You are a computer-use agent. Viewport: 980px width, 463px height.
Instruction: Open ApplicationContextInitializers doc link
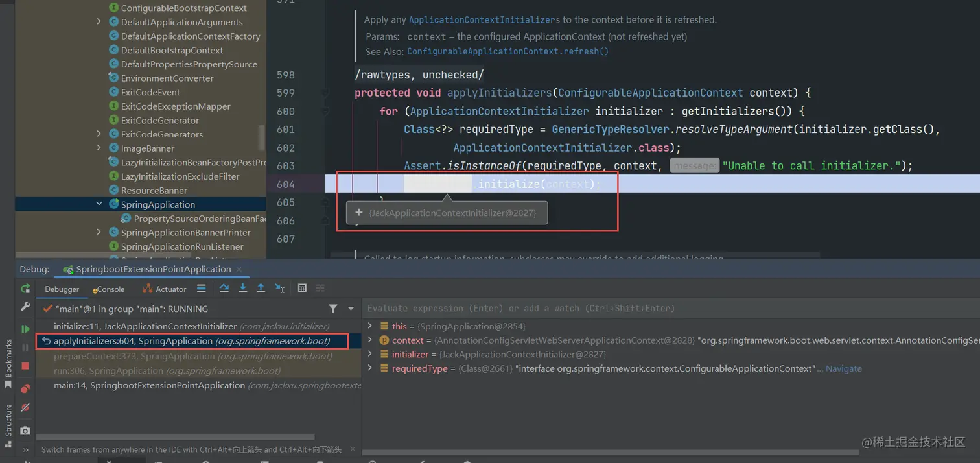pyautogui.click(x=484, y=20)
